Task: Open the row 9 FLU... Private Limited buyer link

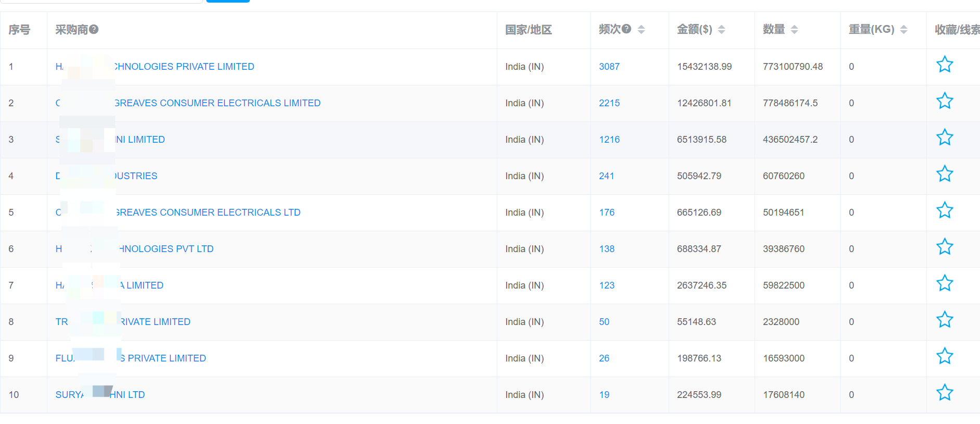Action: pyautogui.click(x=131, y=358)
